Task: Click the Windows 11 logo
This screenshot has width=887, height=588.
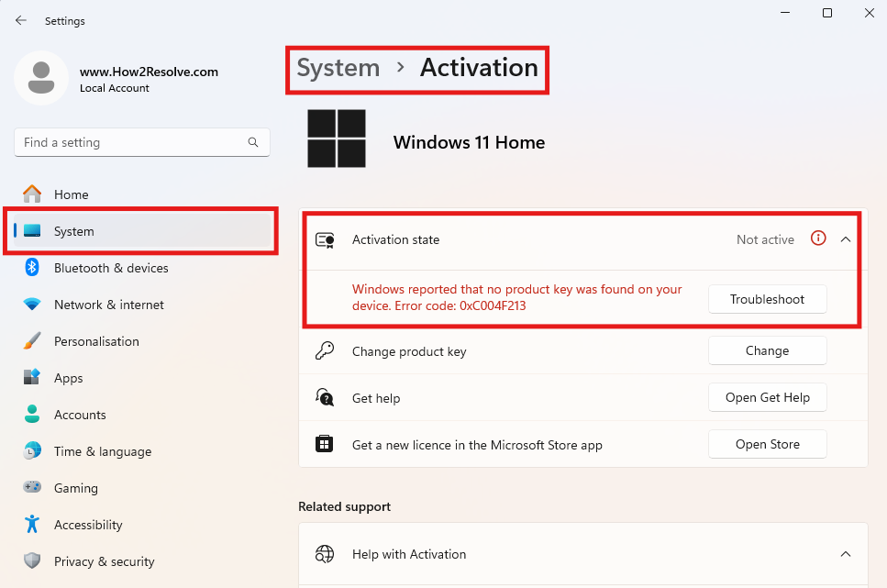Action: coord(337,139)
